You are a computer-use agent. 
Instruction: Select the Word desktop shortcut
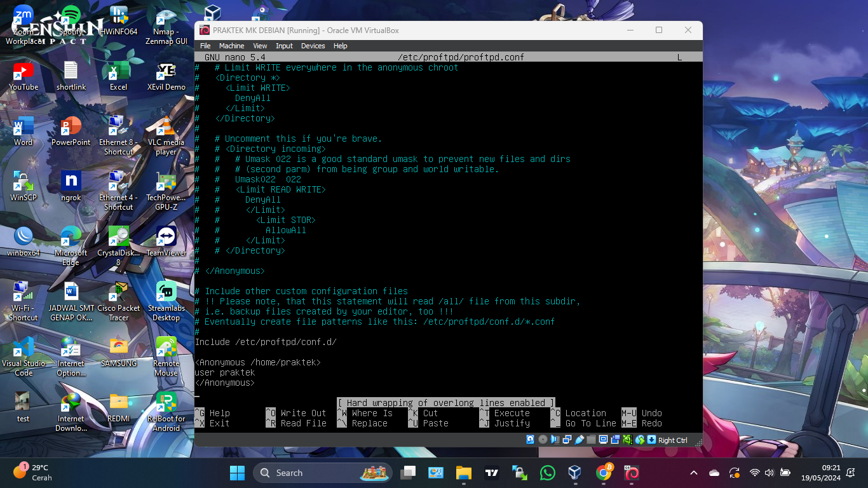click(24, 132)
